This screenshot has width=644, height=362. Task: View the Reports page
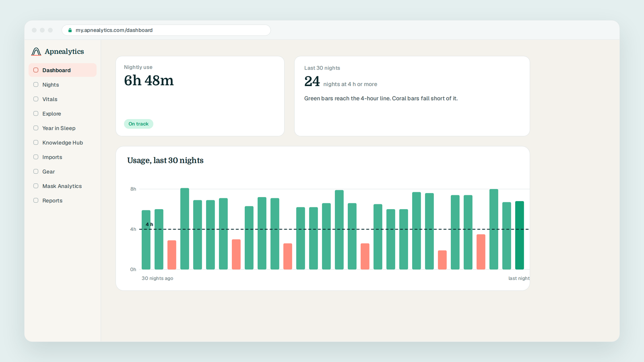62,200
